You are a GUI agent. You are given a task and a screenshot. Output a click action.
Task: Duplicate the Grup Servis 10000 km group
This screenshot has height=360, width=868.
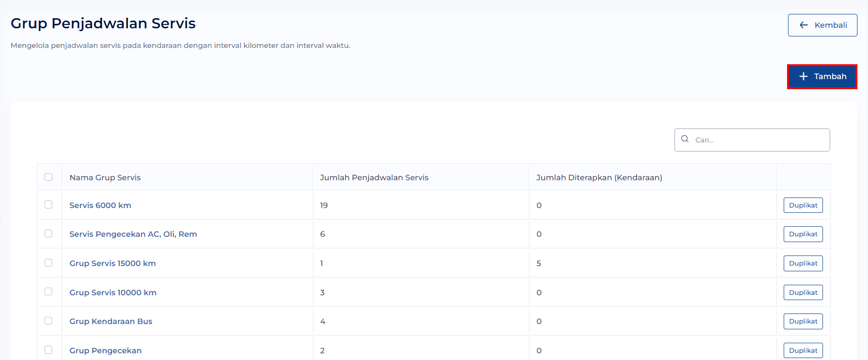pos(803,292)
